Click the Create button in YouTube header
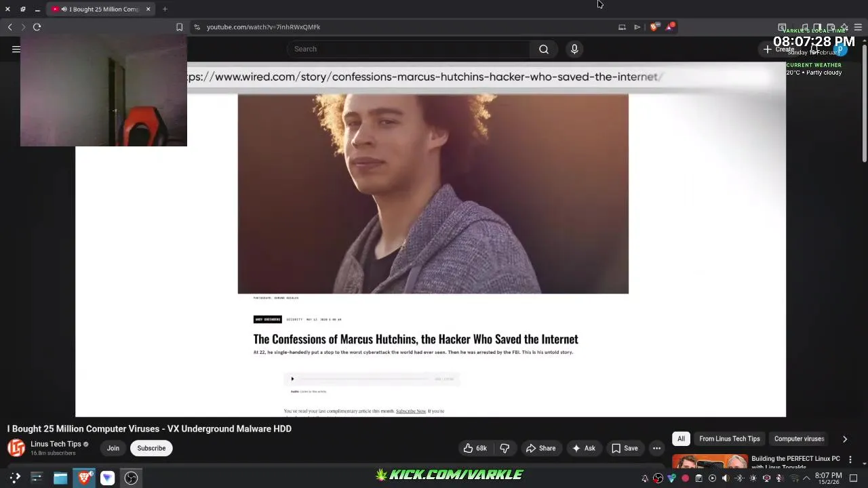 coord(778,49)
